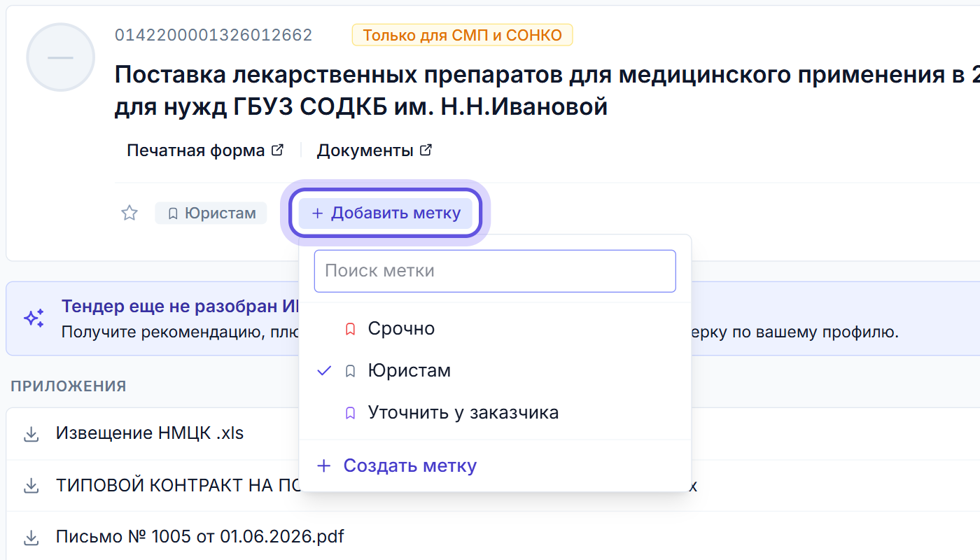Click purple bookmark icon for Уточнить у заказчика
The image size is (980, 560).
(x=351, y=413)
